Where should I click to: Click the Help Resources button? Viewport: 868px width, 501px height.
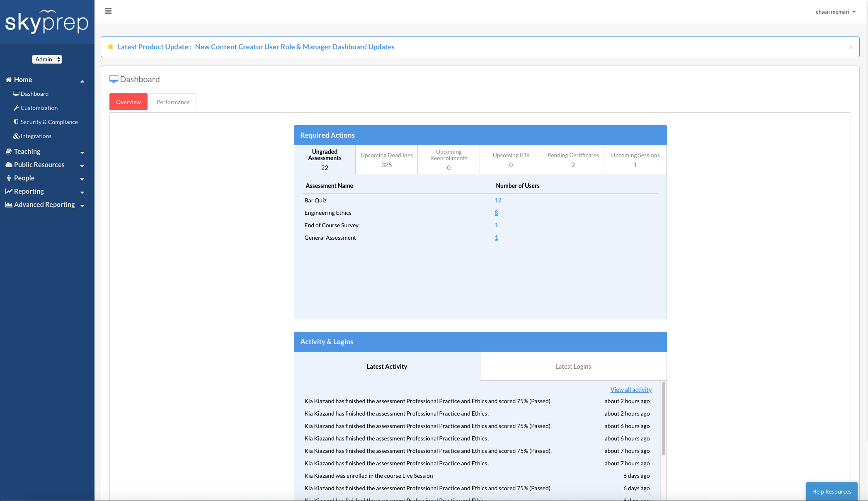pyautogui.click(x=832, y=491)
